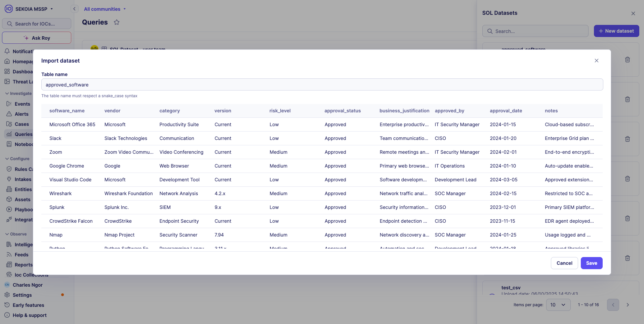Expand the SEKOIA MSSP workspace menu
Viewport: 644px width, 324px height.
(x=34, y=9)
